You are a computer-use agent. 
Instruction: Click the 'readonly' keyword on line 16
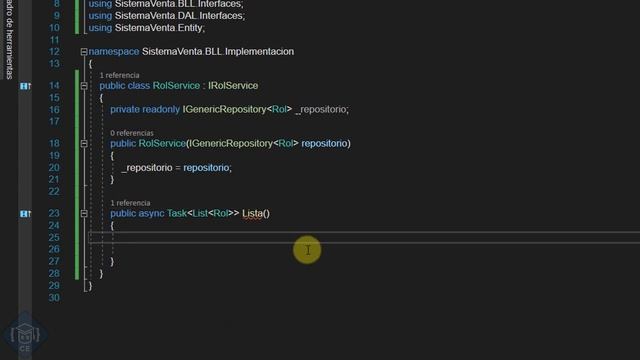click(x=161, y=109)
